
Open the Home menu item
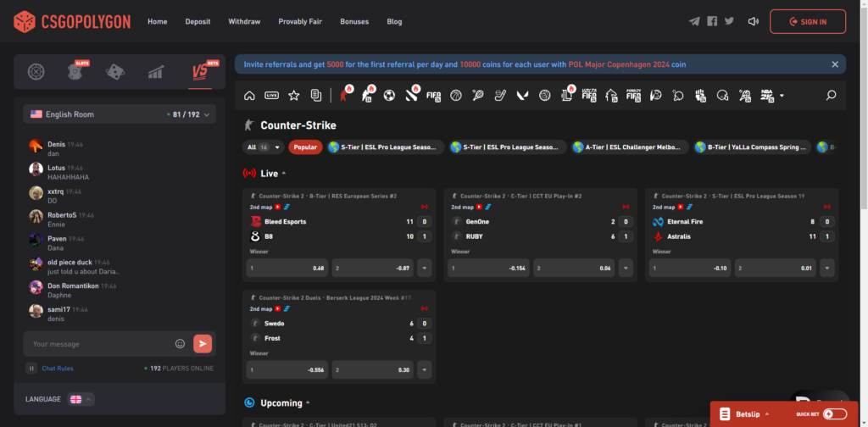click(x=157, y=21)
